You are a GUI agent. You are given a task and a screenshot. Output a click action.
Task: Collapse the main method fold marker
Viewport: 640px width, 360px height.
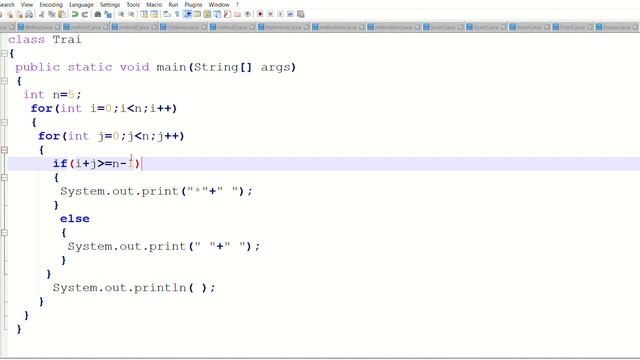(4, 81)
